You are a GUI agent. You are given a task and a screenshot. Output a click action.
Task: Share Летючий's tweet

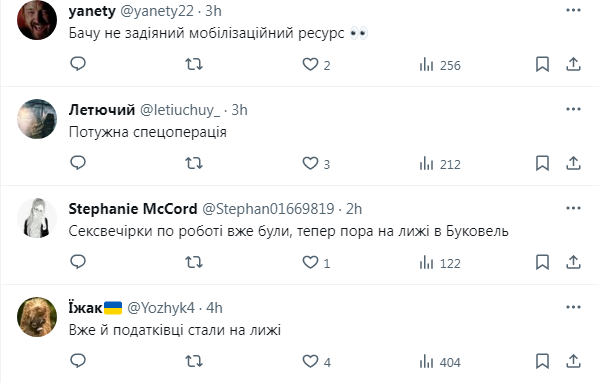[573, 163]
